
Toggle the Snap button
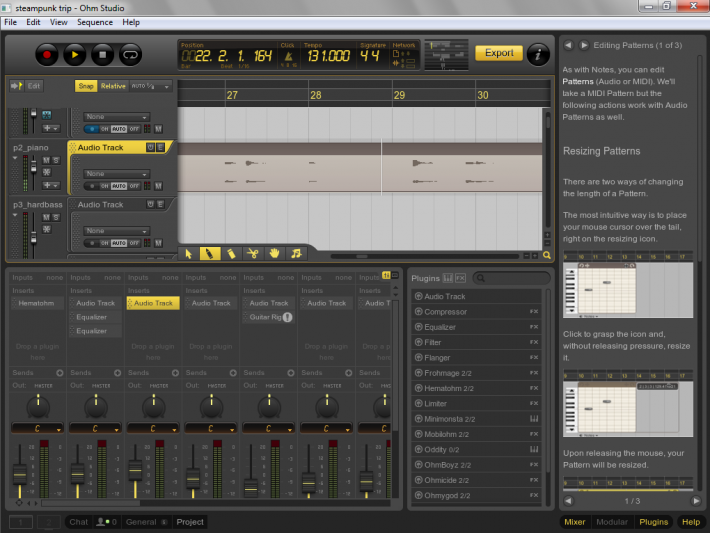tap(86, 86)
